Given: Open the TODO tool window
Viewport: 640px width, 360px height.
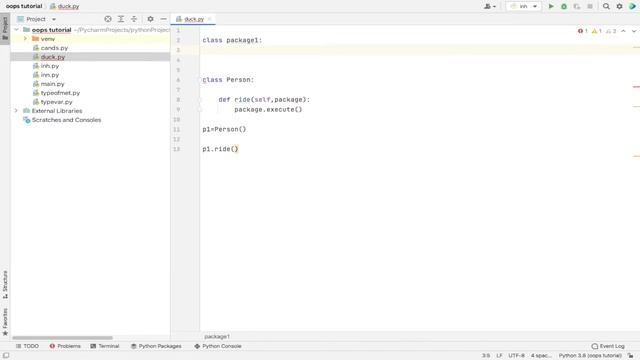Looking at the screenshot, I should click(27, 346).
